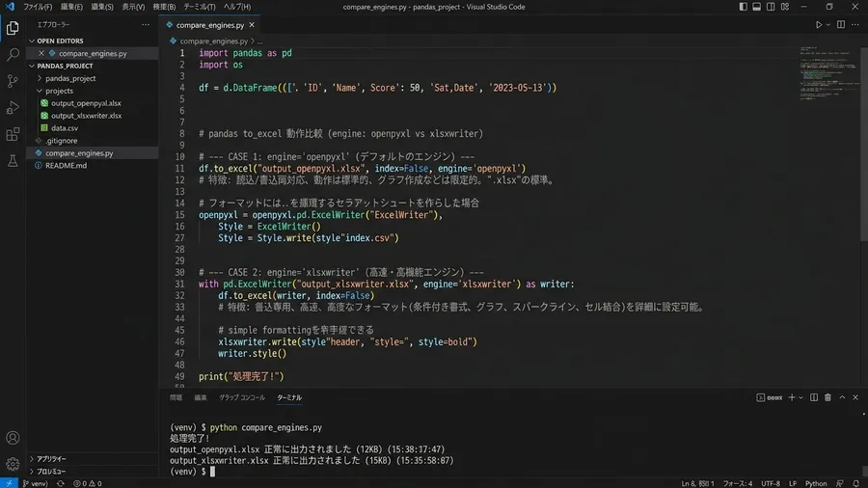
Task: Click the indentation setting 4 in status bar
Action: [738, 483]
